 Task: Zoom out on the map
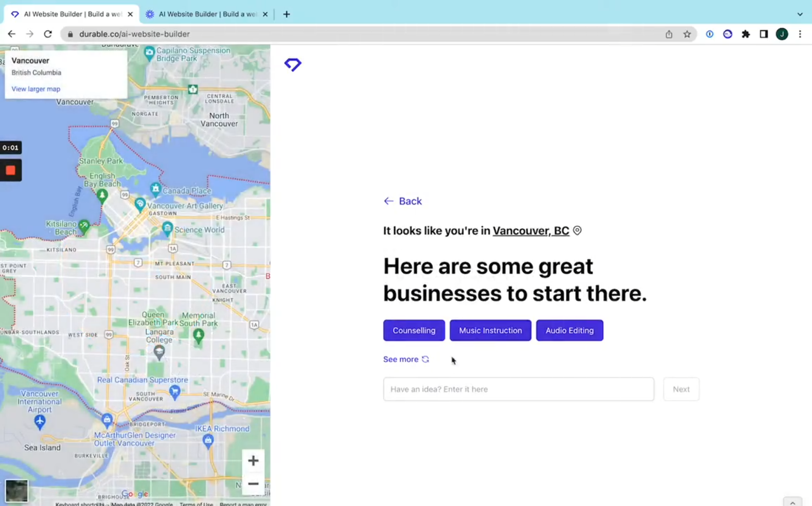[x=253, y=484]
